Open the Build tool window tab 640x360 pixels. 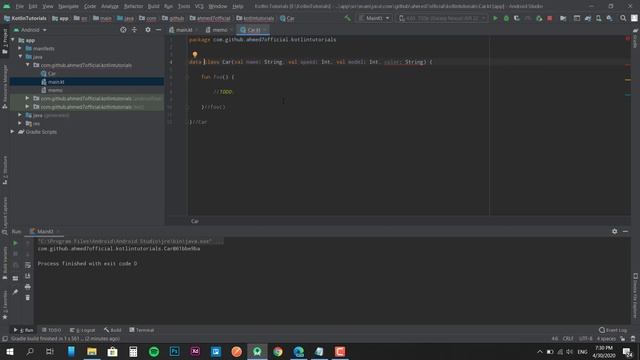point(113,330)
